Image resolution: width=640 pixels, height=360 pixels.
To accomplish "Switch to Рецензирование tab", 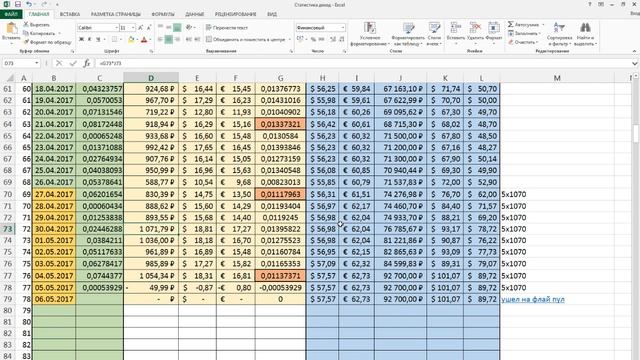I will click(236, 14).
